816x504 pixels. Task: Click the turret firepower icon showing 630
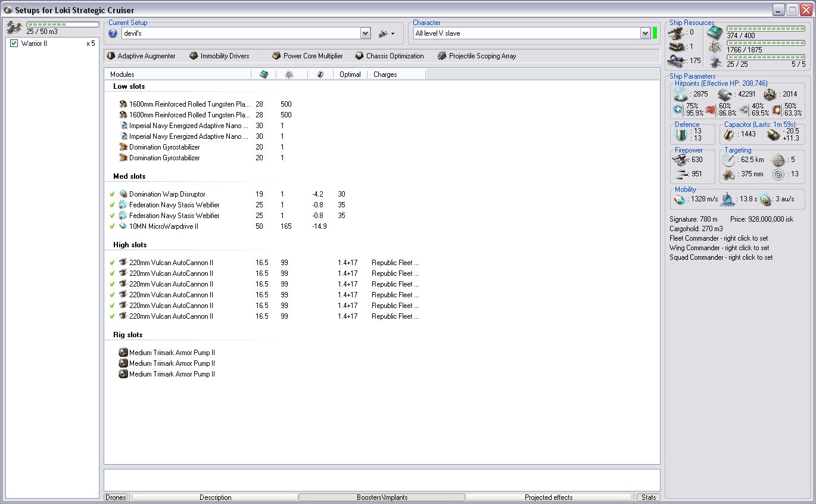681,160
